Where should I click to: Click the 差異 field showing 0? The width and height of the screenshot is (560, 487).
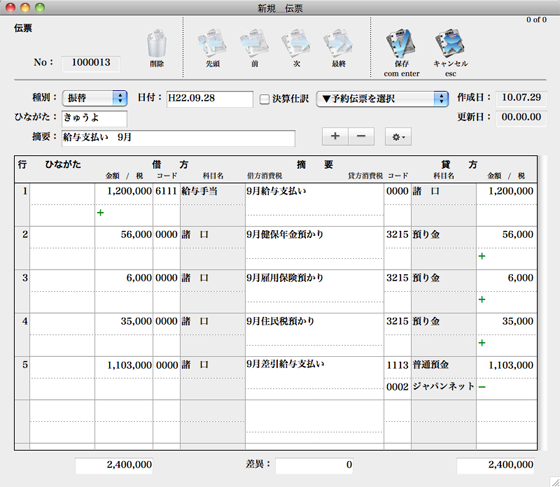click(314, 465)
